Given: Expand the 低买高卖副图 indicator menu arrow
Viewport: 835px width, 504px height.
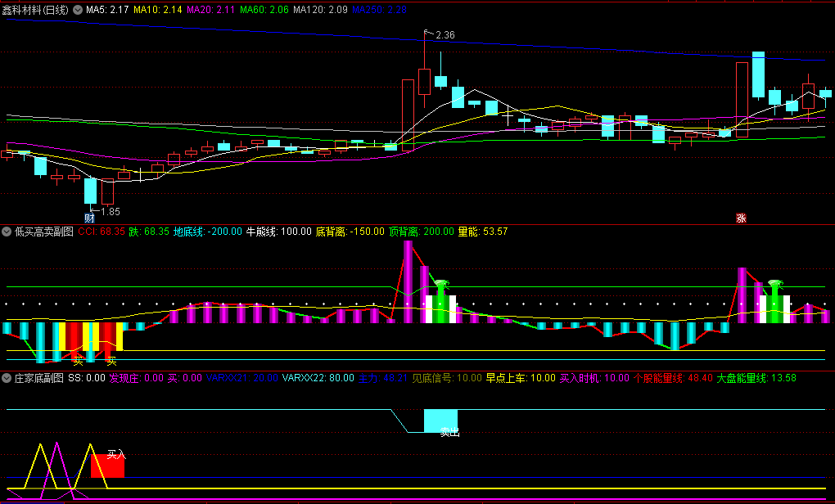Looking at the screenshot, I should [x=7, y=232].
